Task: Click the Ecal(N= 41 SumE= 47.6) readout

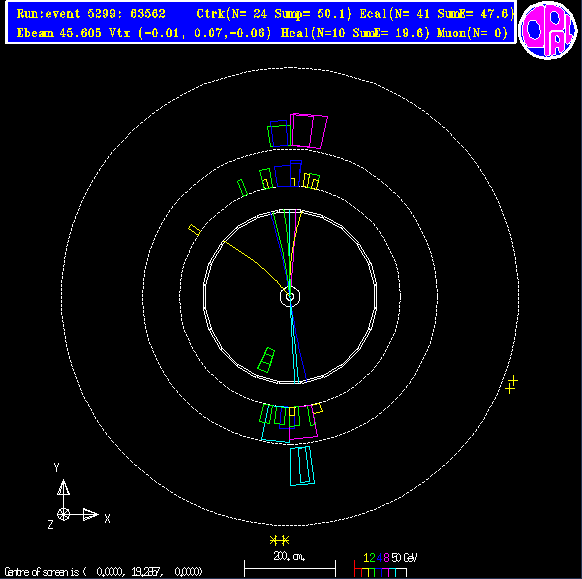Action: [x=437, y=14]
